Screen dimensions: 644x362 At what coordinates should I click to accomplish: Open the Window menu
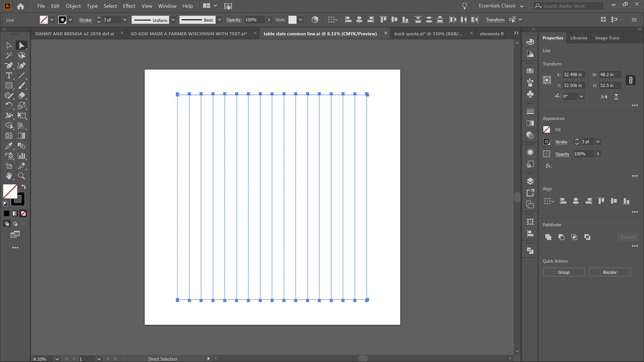pyautogui.click(x=167, y=6)
